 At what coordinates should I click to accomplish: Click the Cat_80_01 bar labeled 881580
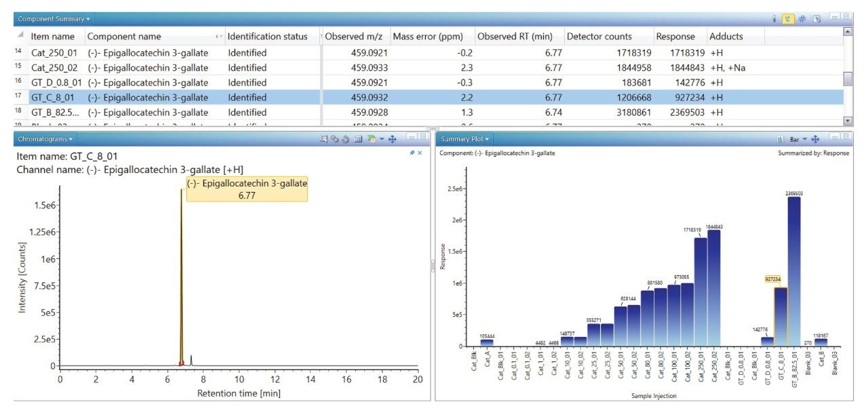647,318
